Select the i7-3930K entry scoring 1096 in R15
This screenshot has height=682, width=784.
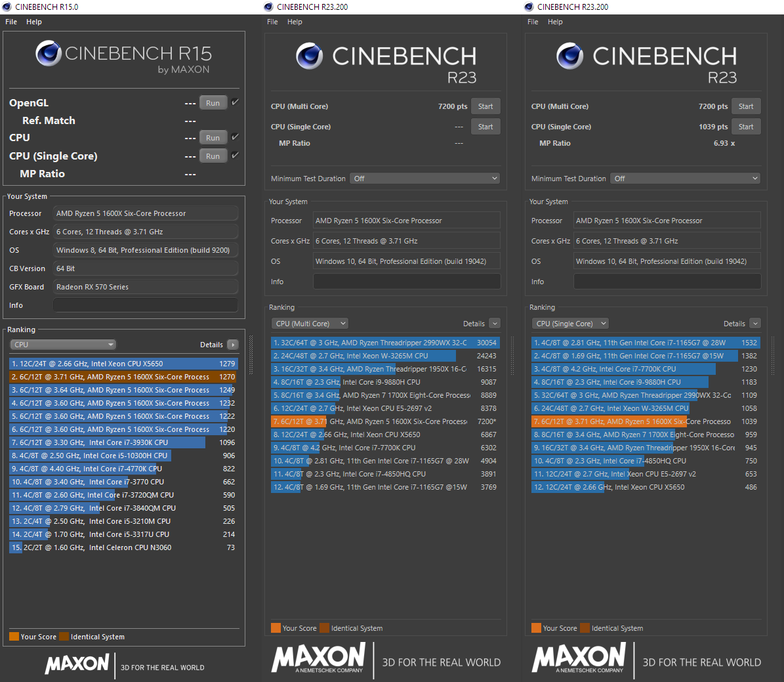point(123,442)
